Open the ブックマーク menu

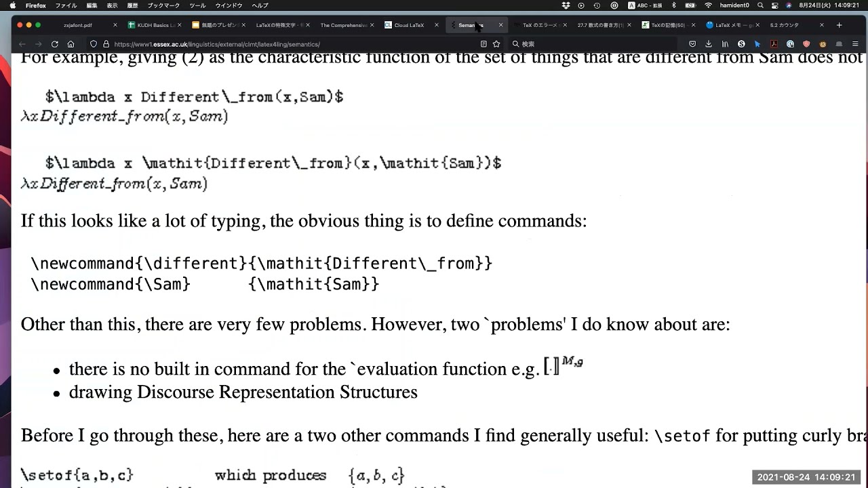[163, 5]
